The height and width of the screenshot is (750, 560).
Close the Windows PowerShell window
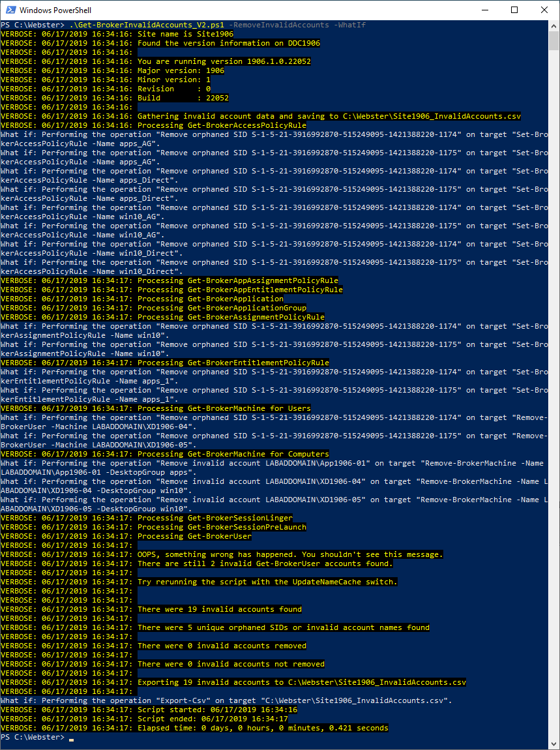tap(544, 10)
